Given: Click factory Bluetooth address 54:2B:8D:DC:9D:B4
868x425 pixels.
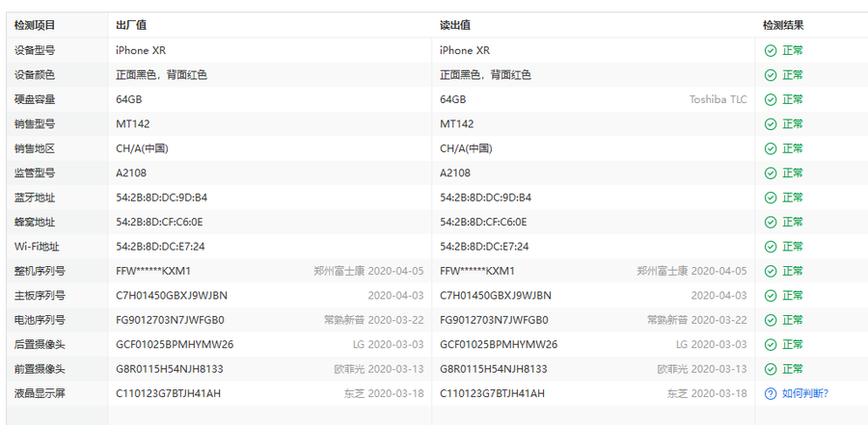Looking at the screenshot, I should tap(162, 198).
